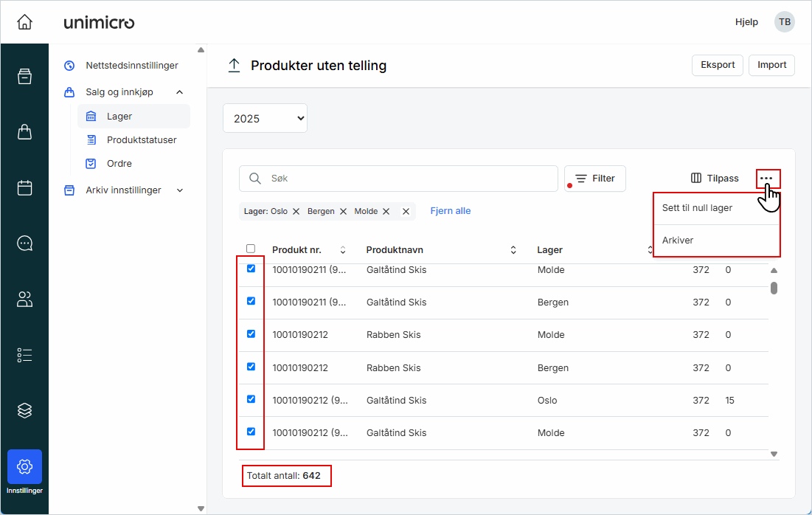Screen dimensions: 812x515
Task: Open the three-dots more actions menu
Action: pos(767,179)
